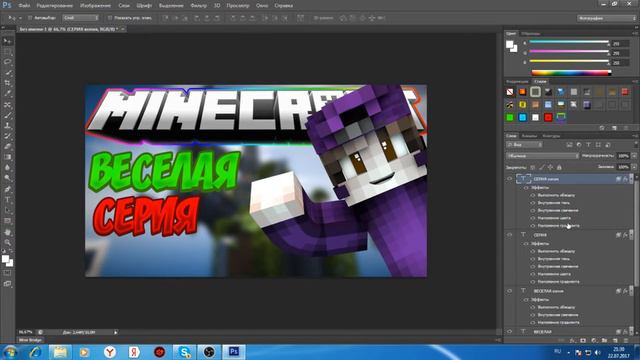Hide Эффекты of СЕРИЯ копия layer
This screenshot has height=360, width=640.
coord(526,187)
